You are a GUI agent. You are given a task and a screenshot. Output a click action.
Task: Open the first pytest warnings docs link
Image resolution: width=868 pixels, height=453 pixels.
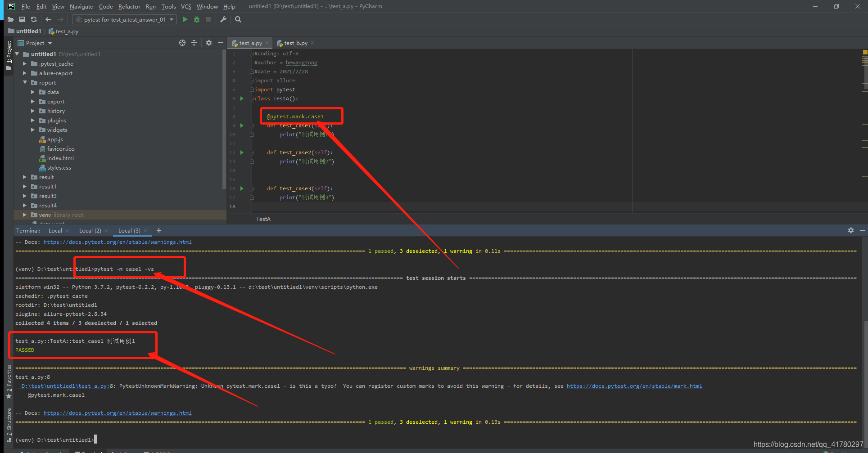click(118, 242)
